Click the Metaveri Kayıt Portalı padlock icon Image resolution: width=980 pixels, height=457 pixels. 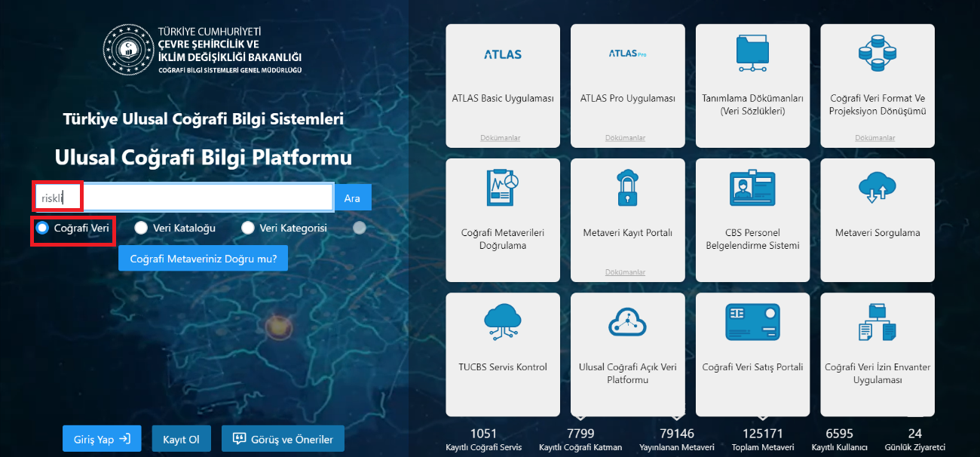click(628, 189)
